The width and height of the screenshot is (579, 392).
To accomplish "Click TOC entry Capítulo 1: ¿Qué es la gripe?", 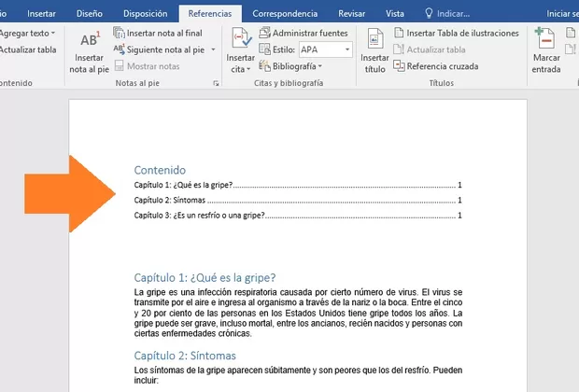I will click(298, 185).
